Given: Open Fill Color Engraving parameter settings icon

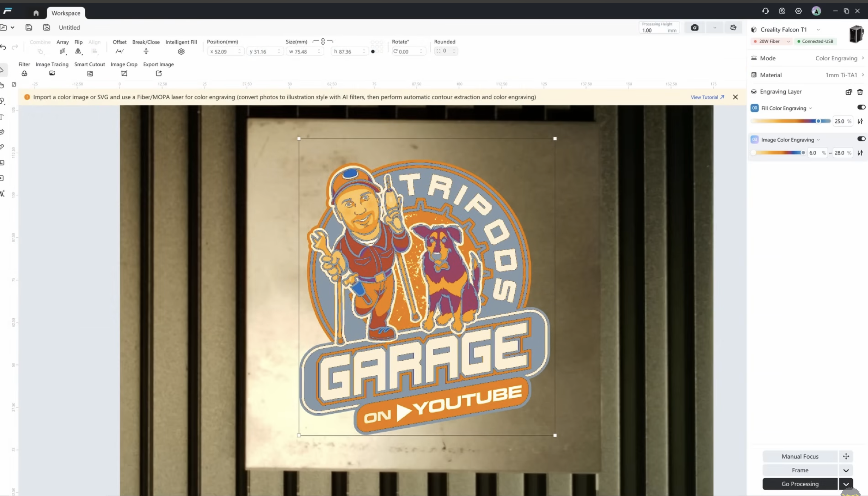Looking at the screenshot, I should coord(860,121).
